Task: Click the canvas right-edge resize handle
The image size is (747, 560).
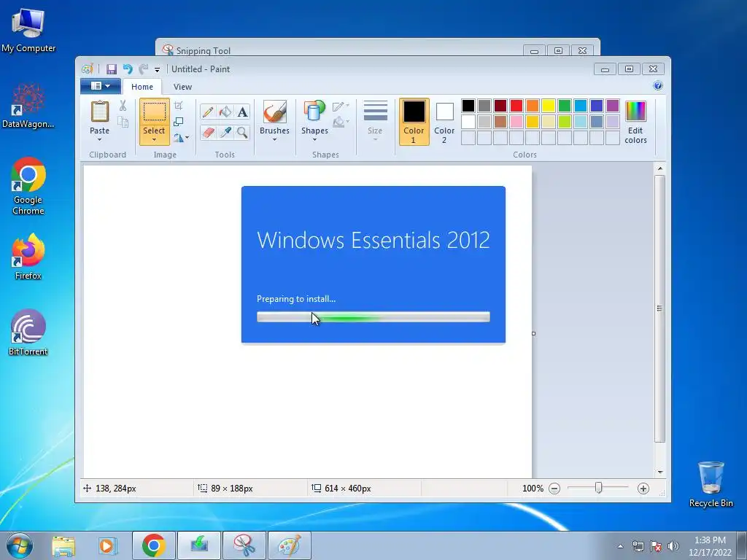Action: (533, 333)
